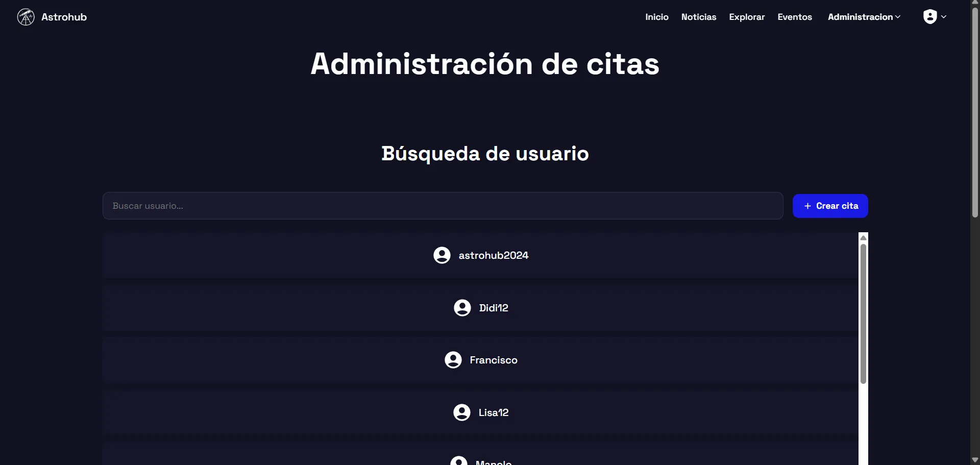This screenshot has height=465, width=980.
Task: Click the user list scroll-up arrow
Action: 863,238
